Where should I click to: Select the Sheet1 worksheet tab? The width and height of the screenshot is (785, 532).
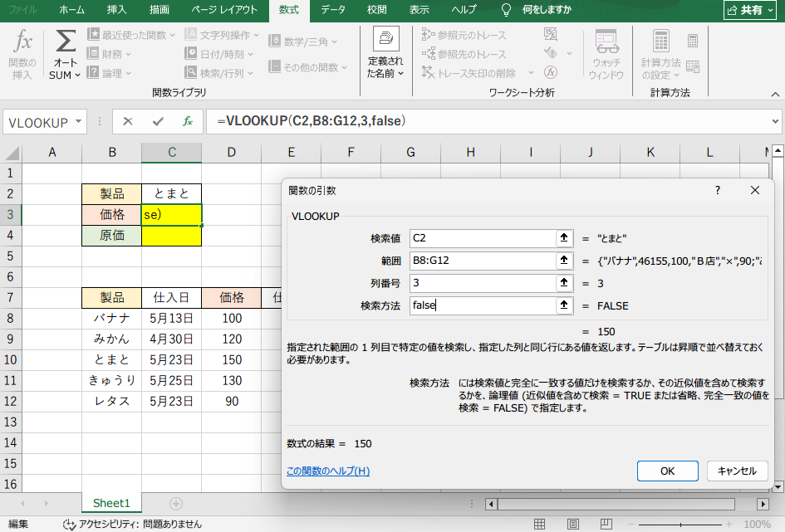(111, 503)
